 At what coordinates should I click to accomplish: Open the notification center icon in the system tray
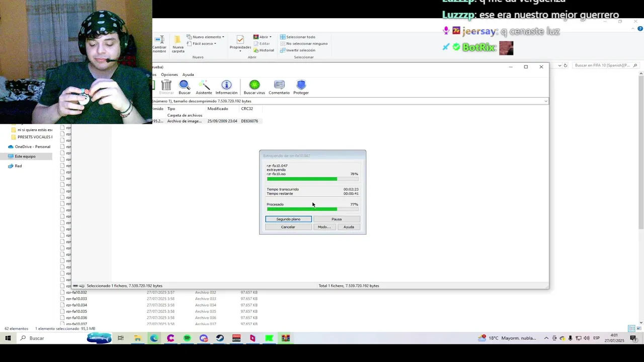pyautogui.click(x=633, y=338)
